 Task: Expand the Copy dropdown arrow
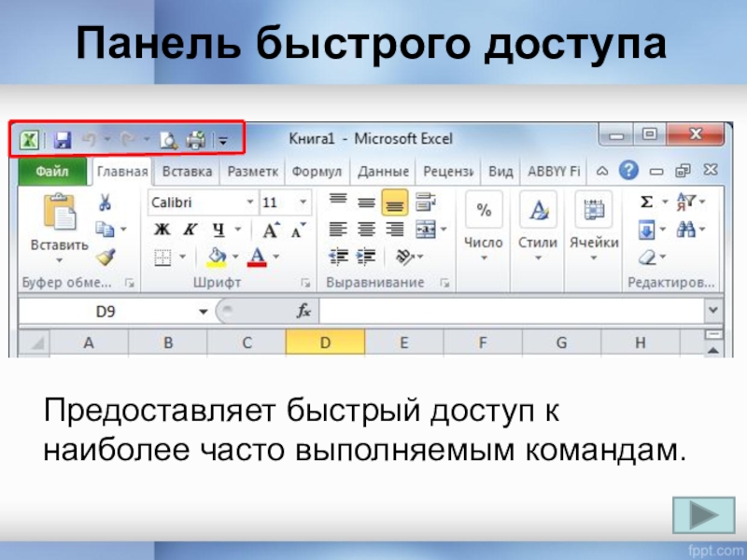point(123,230)
